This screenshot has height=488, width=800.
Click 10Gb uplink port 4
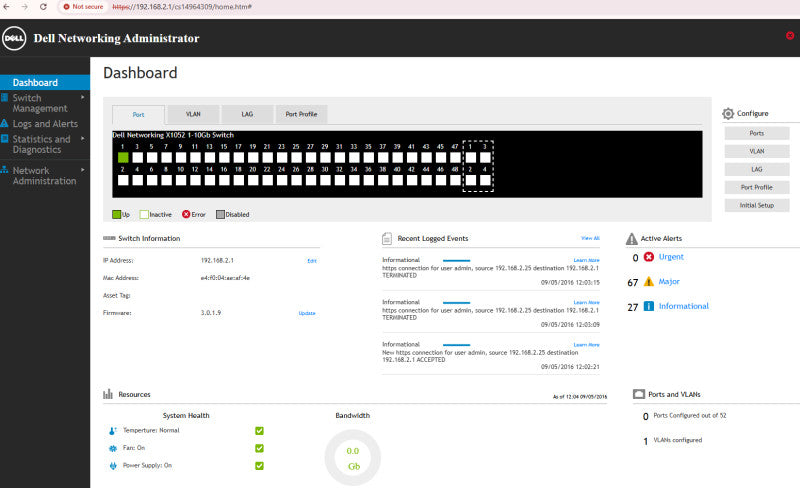[x=485, y=180]
